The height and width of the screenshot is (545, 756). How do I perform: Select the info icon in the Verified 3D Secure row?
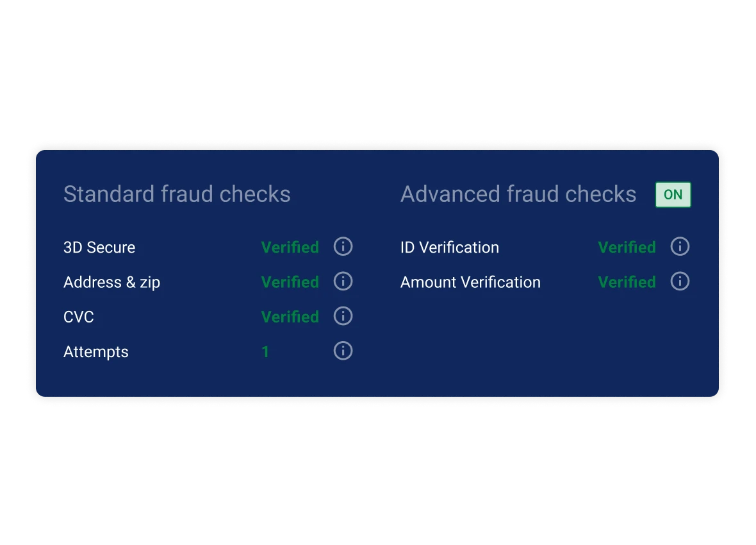click(x=343, y=247)
